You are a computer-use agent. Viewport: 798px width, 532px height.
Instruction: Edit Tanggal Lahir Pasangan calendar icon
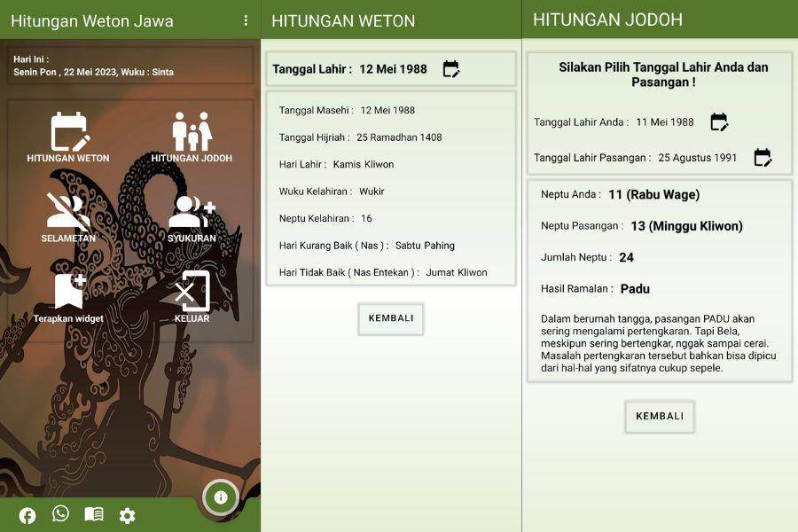point(763,157)
